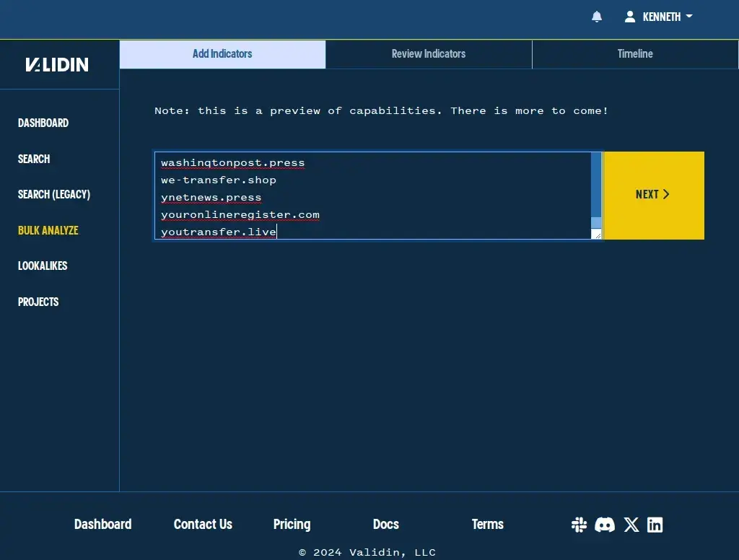This screenshot has height=560, width=739.
Task: Click the user profile avatar icon
Action: [629, 17]
